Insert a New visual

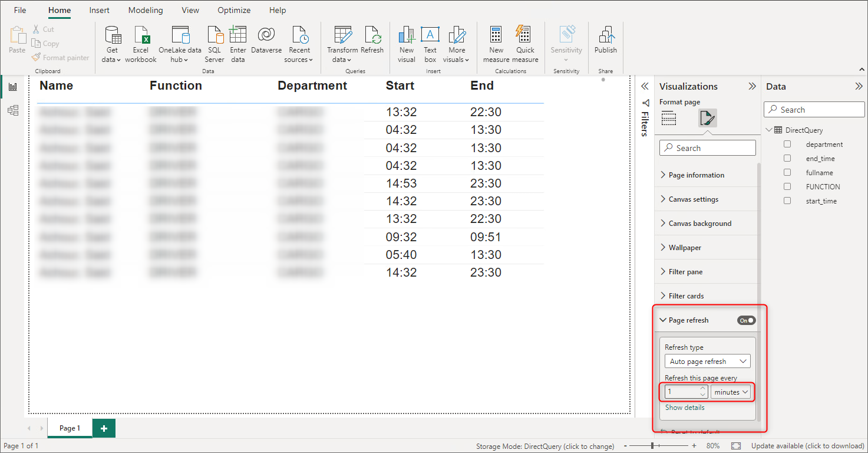tap(407, 44)
